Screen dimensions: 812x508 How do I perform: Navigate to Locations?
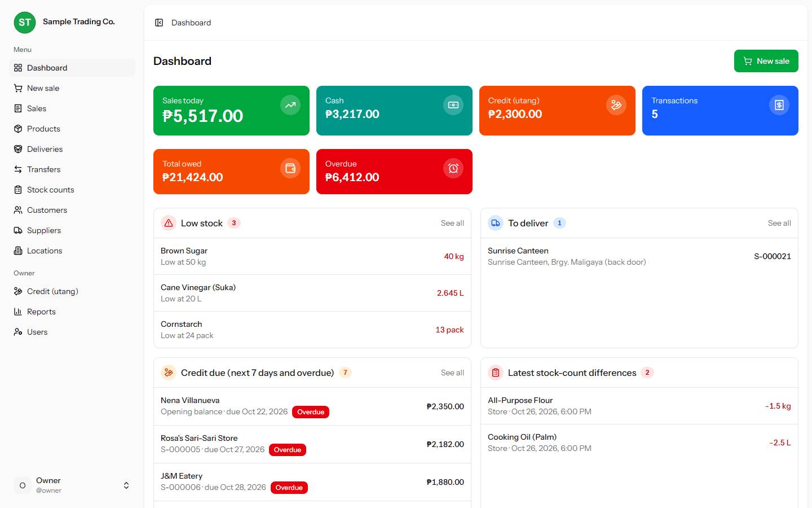[x=72, y=251]
